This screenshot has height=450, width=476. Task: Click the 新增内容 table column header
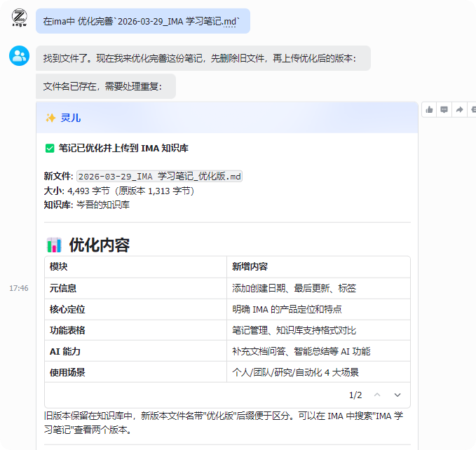coord(250,267)
